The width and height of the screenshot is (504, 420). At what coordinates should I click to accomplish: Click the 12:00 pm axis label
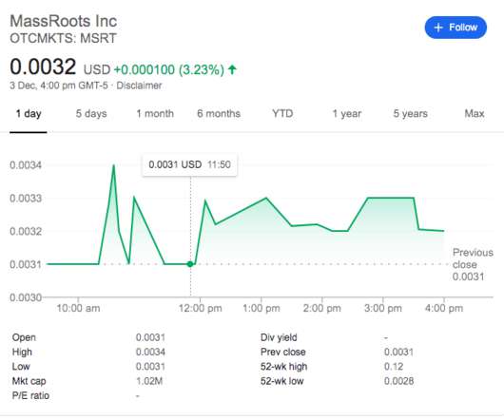201,308
